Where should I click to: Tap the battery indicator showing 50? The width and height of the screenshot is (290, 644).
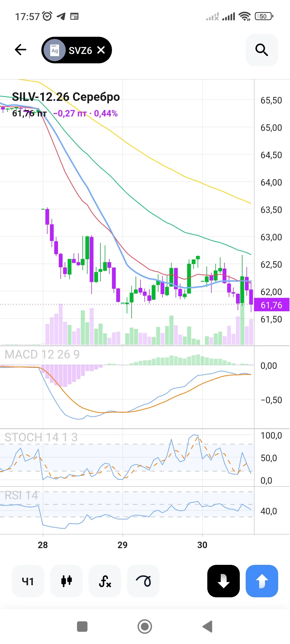[x=264, y=16]
